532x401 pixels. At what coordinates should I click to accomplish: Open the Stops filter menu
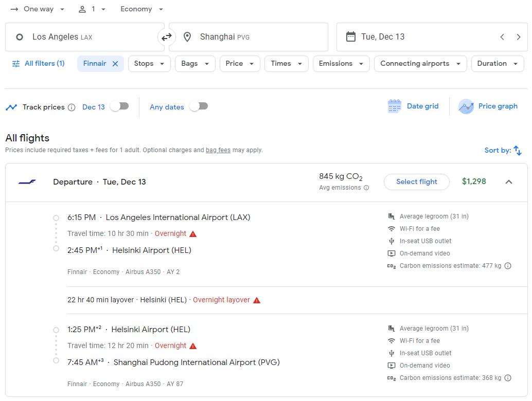149,64
